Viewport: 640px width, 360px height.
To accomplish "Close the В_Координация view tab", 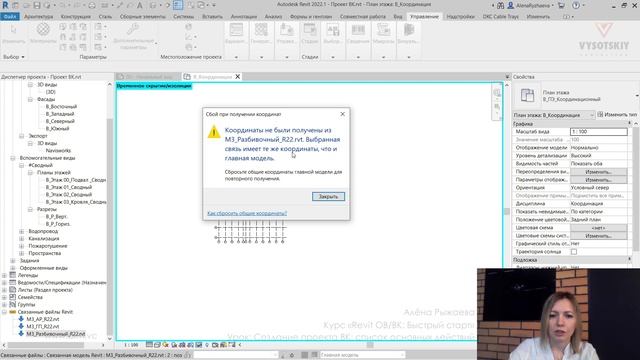I will (238, 76).
